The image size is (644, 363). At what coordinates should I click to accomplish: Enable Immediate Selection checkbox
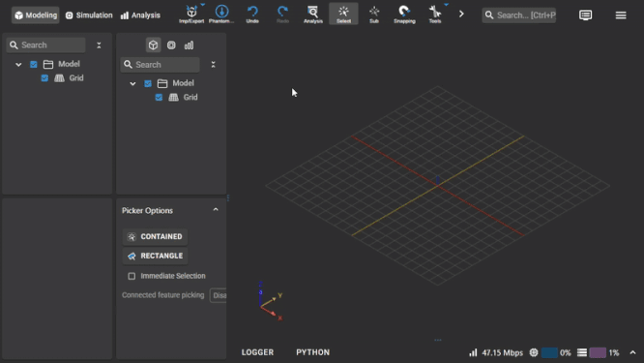(x=132, y=276)
